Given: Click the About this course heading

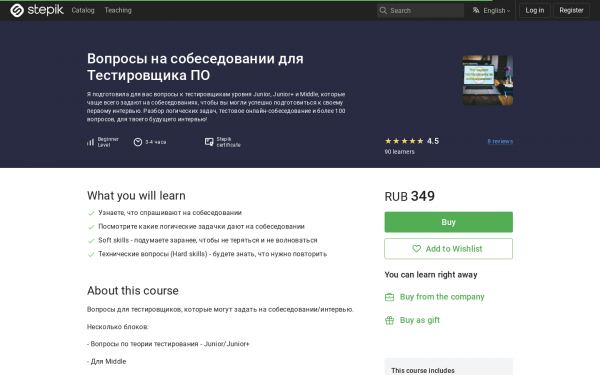Looking at the screenshot, I should click(133, 290).
